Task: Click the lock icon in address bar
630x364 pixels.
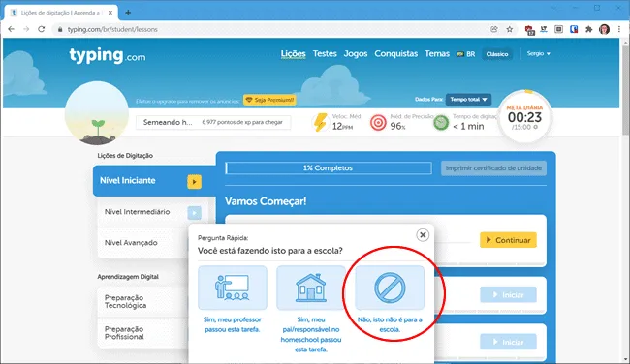Action: coord(60,29)
